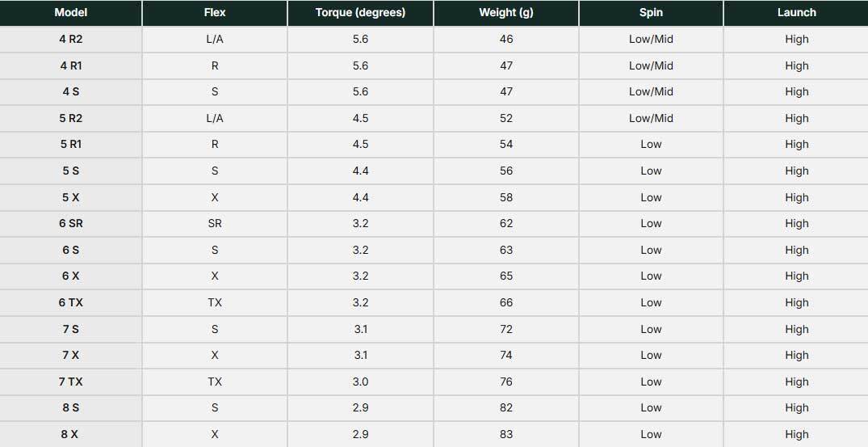Click the Torque (degrees) header
The image size is (868, 447).
click(360, 13)
